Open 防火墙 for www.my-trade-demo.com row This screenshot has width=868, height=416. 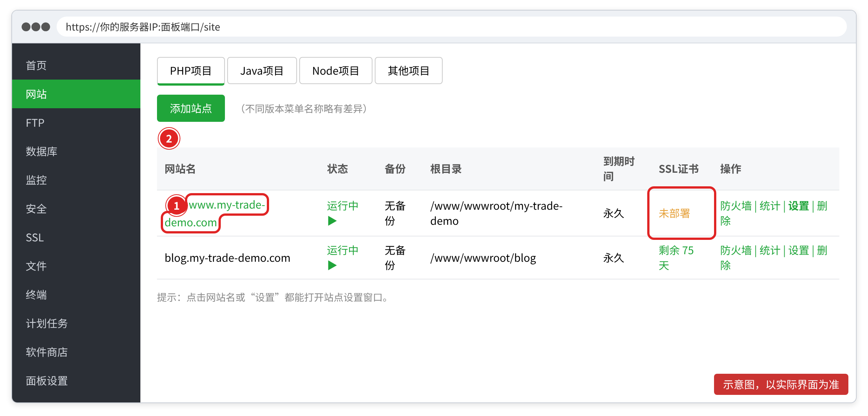click(x=736, y=206)
